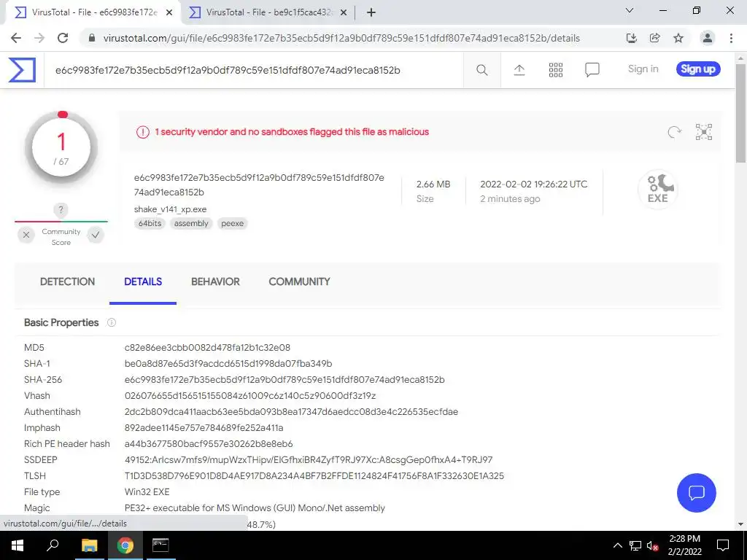Image resolution: width=747 pixels, height=560 pixels.
Task: Click the Authentihash value 2dc2b809dca411aacb63
Action: click(291, 412)
